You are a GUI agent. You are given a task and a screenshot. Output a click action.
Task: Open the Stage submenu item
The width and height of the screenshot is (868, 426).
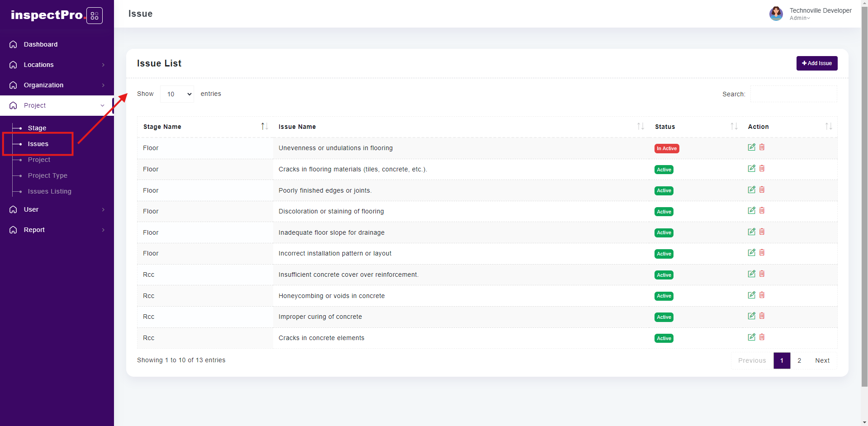point(37,128)
